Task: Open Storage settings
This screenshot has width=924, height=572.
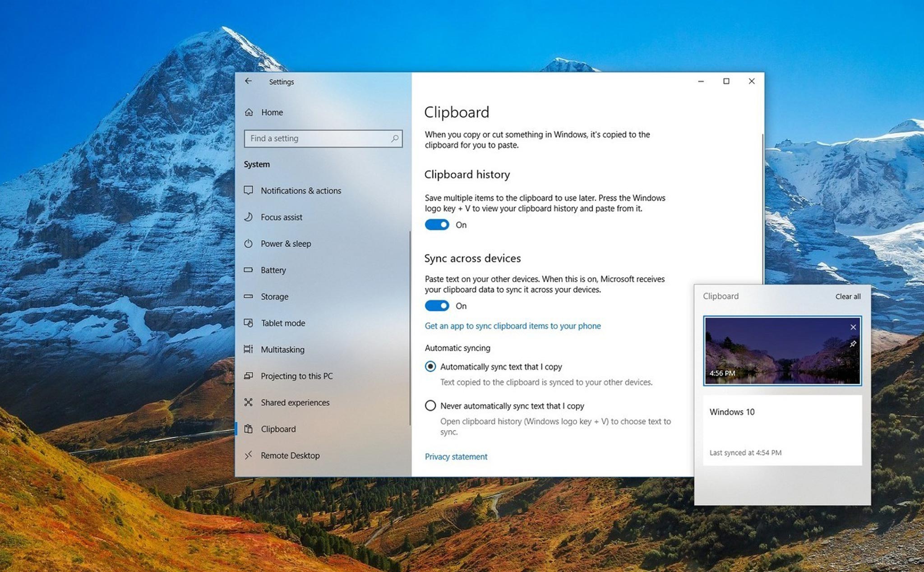Action: [274, 296]
